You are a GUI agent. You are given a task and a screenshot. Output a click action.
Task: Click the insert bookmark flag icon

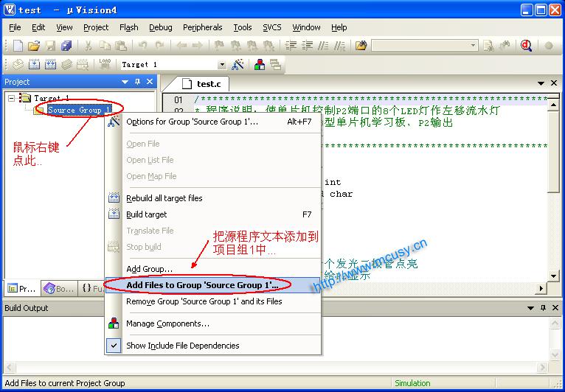coord(220,46)
